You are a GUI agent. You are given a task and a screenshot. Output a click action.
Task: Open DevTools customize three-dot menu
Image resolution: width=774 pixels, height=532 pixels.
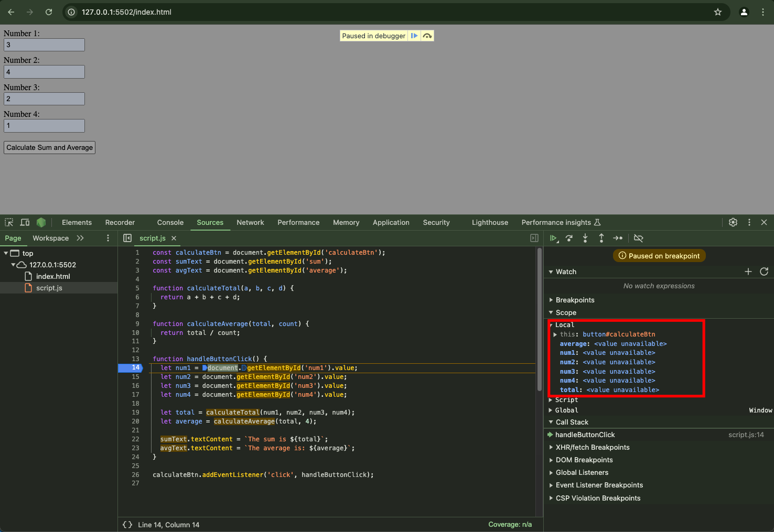749,222
